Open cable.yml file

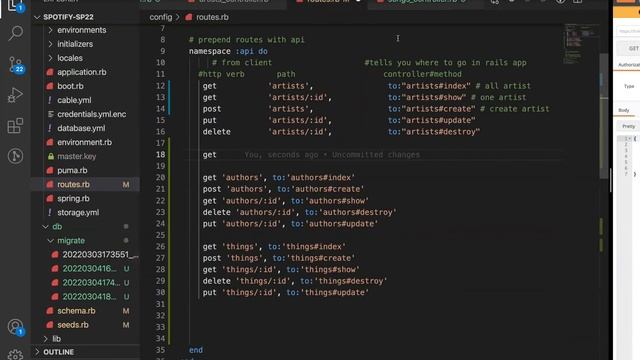[74, 100]
